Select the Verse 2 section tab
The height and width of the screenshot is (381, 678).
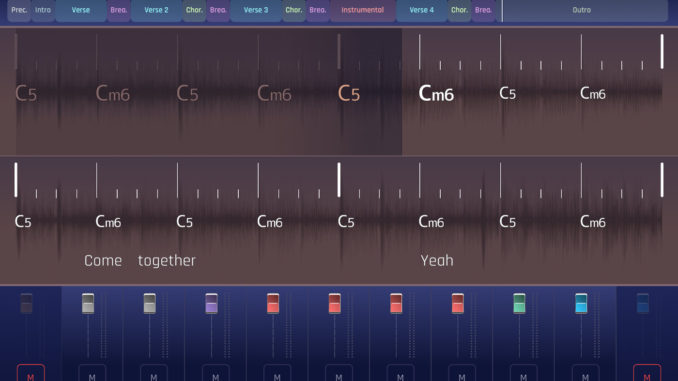coord(156,10)
